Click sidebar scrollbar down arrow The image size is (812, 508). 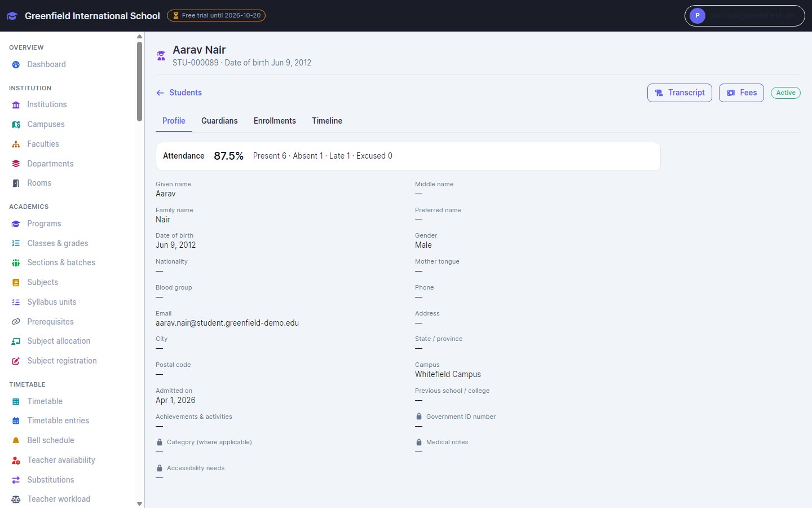pyautogui.click(x=140, y=503)
